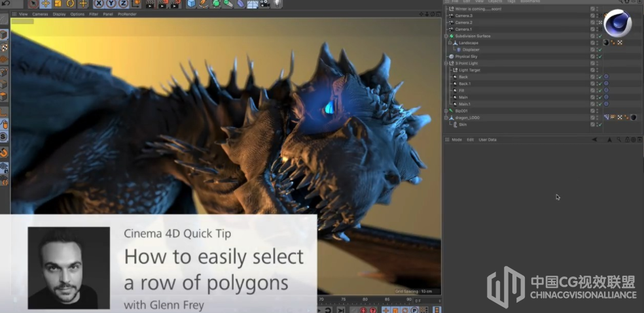Expand the Bip001 tree node
This screenshot has width=644, height=313.
[x=446, y=111]
